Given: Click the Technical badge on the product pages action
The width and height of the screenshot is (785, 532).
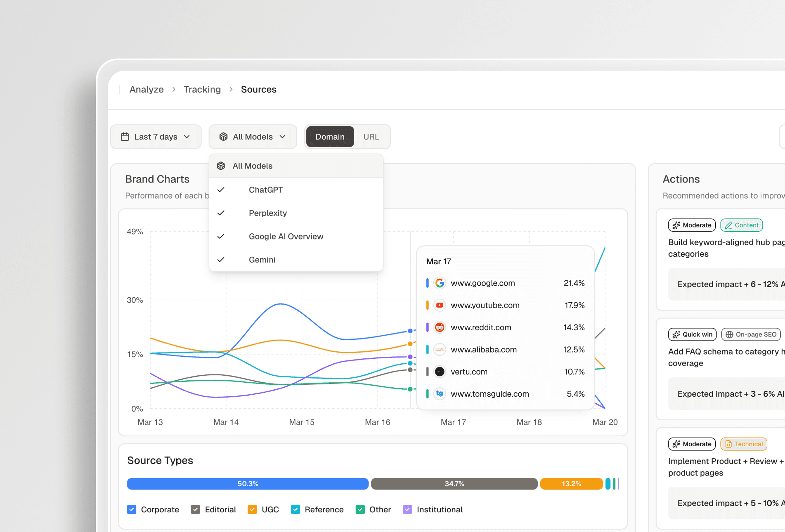Looking at the screenshot, I should [x=744, y=444].
